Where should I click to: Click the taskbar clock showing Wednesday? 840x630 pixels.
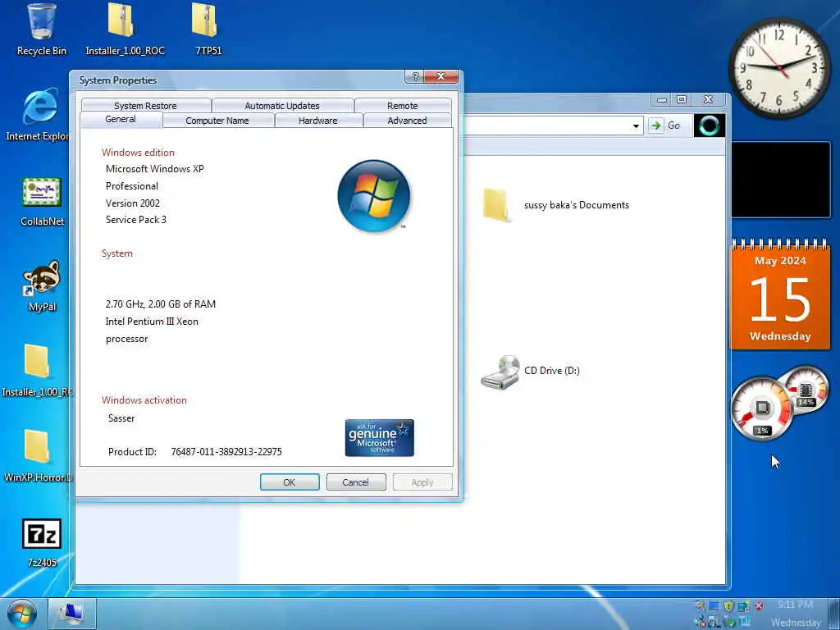[796, 614]
